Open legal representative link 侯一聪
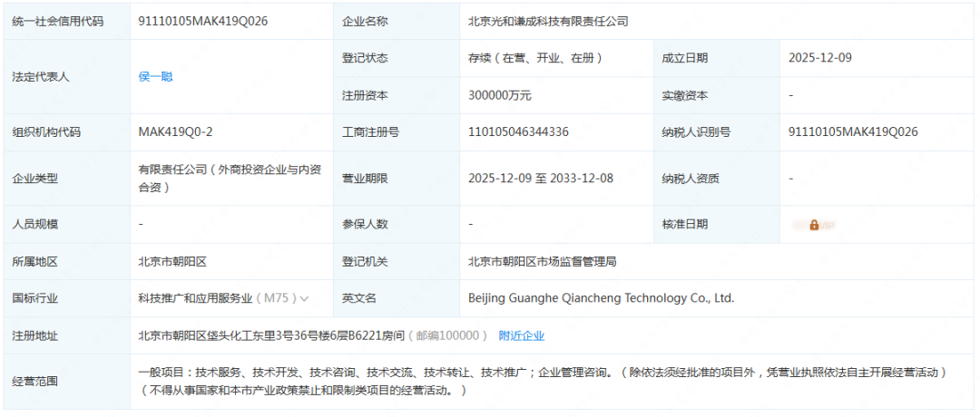 tap(156, 77)
